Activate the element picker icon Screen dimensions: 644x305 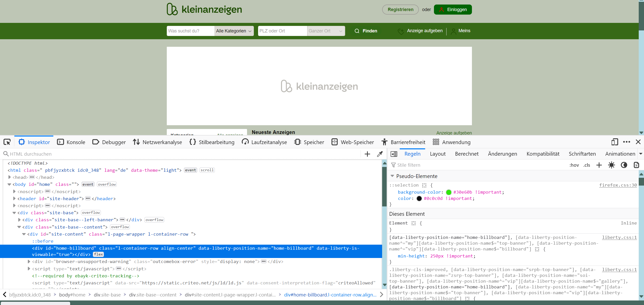click(x=7, y=142)
